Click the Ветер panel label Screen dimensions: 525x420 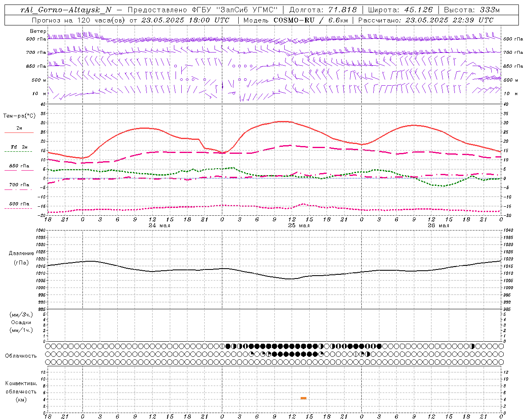[38, 31]
